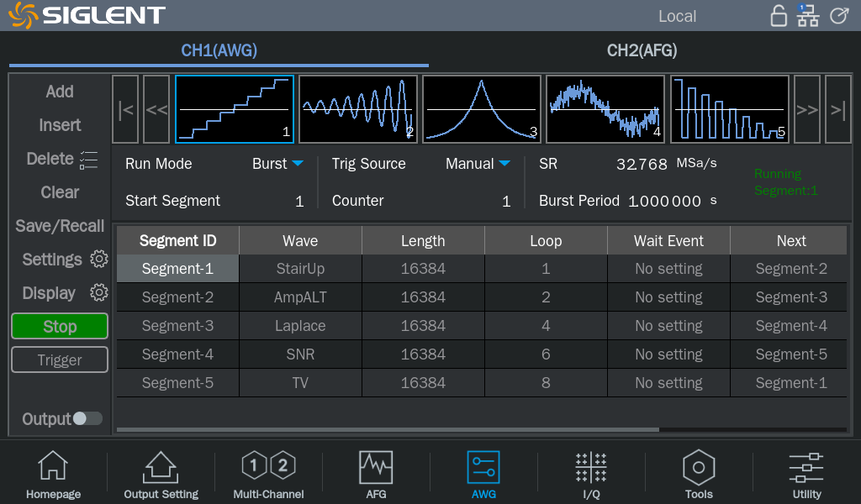Open the Trig Source Manual dropdown
This screenshot has height=504, width=861.
click(x=478, y=164)
